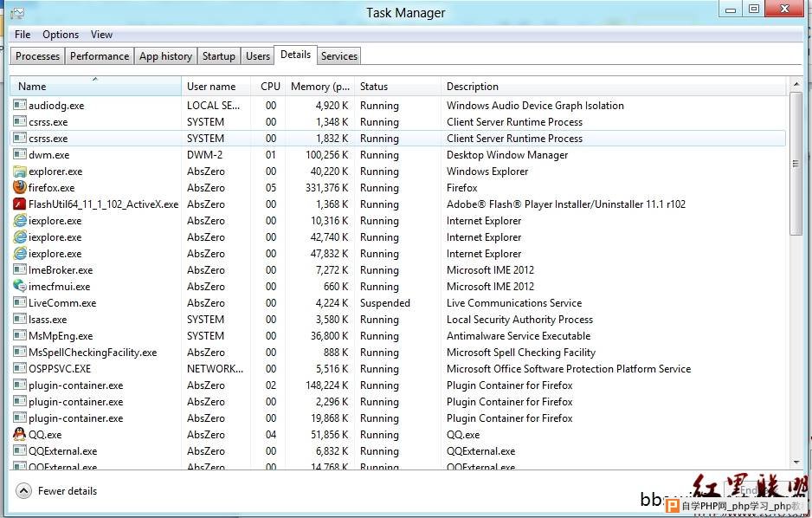Screen dimensions: 812x518
Task: Open the Options menu
Action: coord(61,35)
